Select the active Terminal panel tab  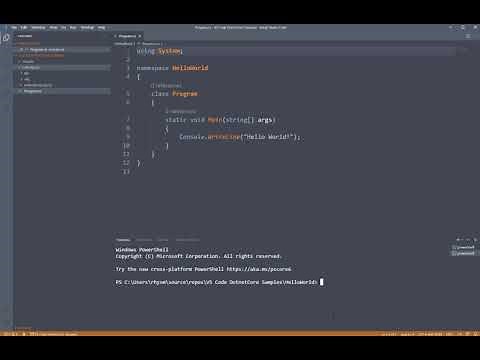[x=123, y=240]
